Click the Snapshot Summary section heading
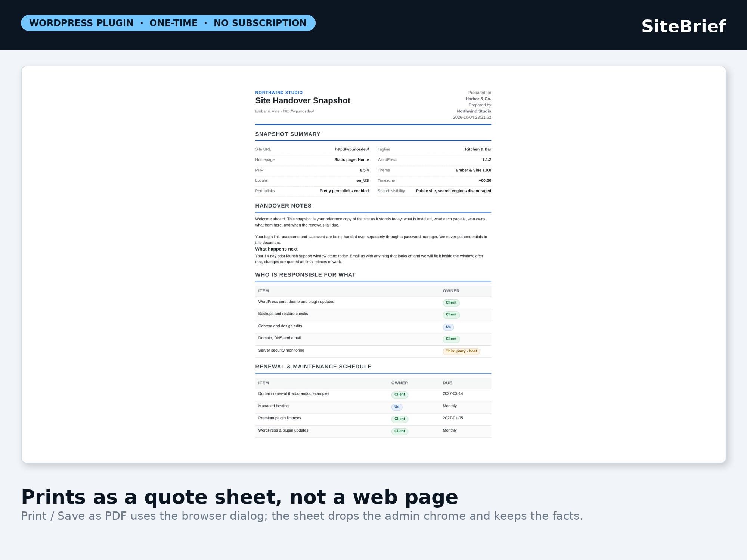The width and height of the screenshot is (747, 560). pyautogui.click(x=288, y=134)
